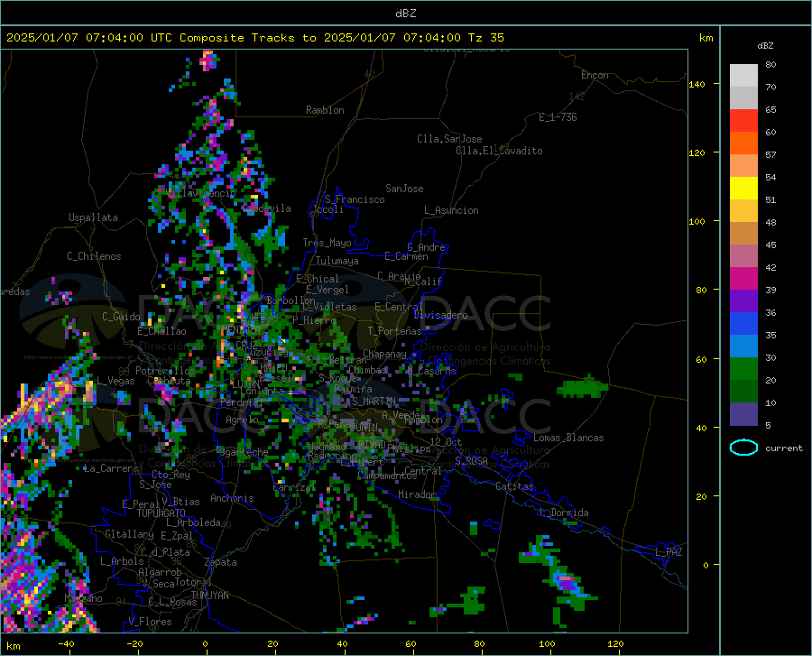Click the V_Flores location label
Screen dimensions: 812x656
150,622
